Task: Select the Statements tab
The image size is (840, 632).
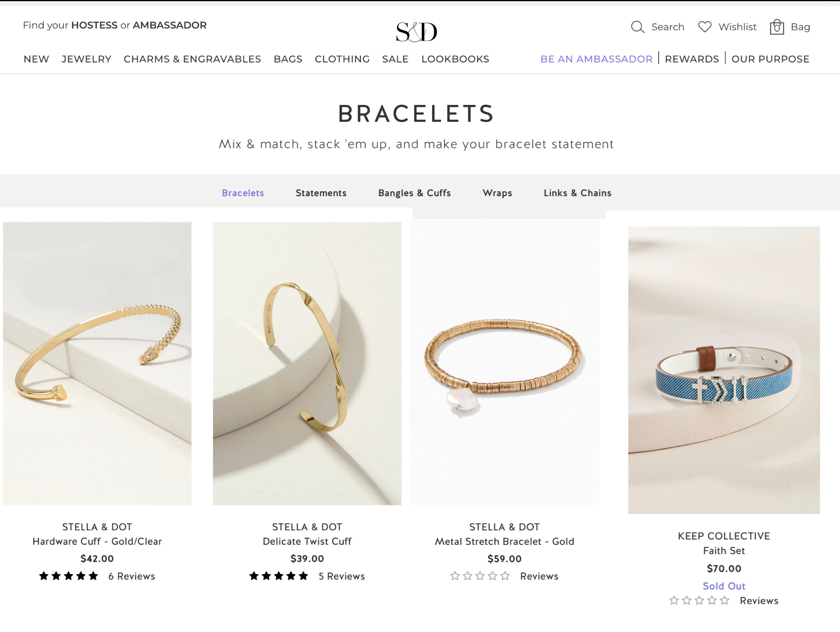Action: click(321, 193)
